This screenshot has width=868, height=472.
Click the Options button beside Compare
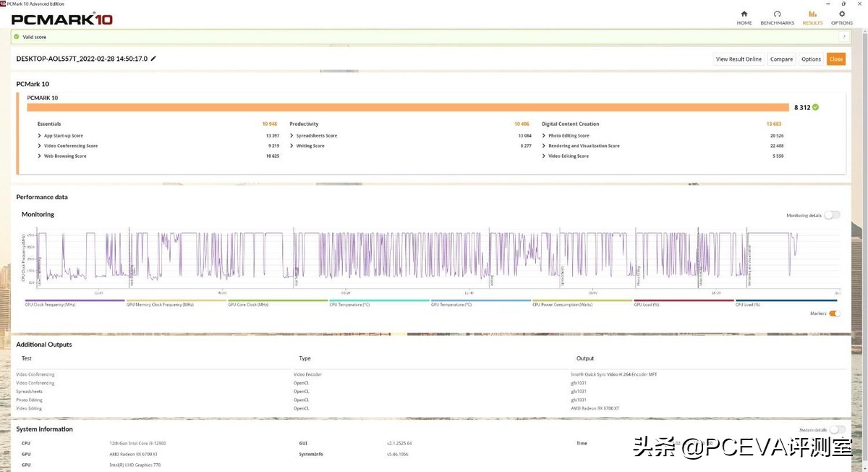click(x=811, y=59)
